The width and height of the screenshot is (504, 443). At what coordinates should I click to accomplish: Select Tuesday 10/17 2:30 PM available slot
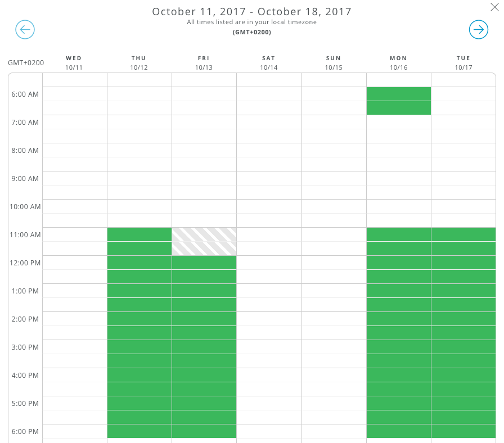pos(463,333)
